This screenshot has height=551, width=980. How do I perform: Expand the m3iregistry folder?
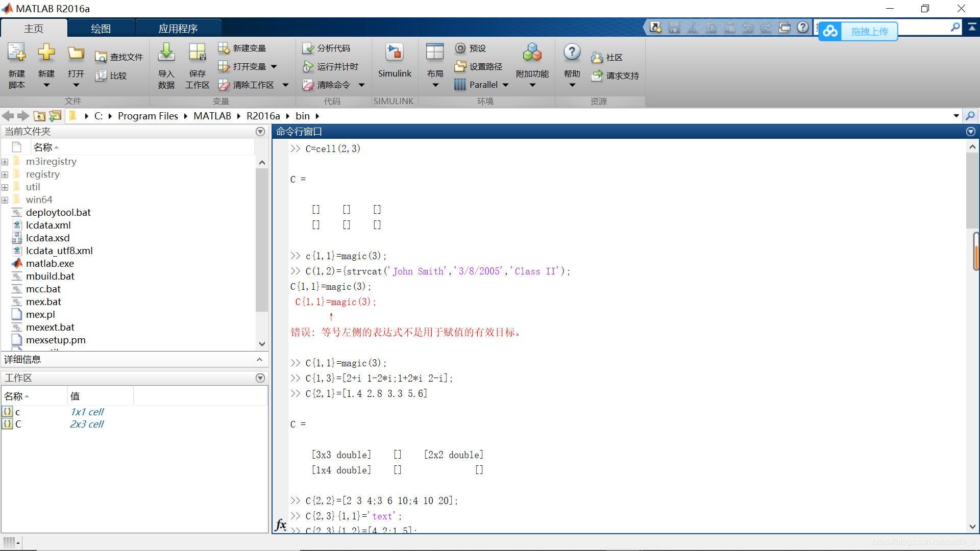coord(5,162)
